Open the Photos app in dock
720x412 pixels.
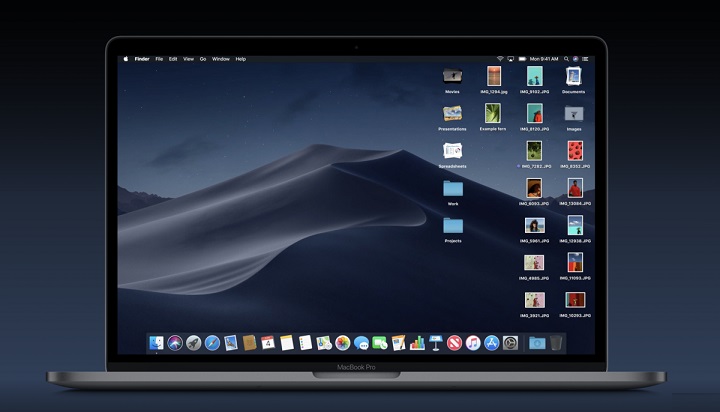pyautogui.click(x=343, y=343)
